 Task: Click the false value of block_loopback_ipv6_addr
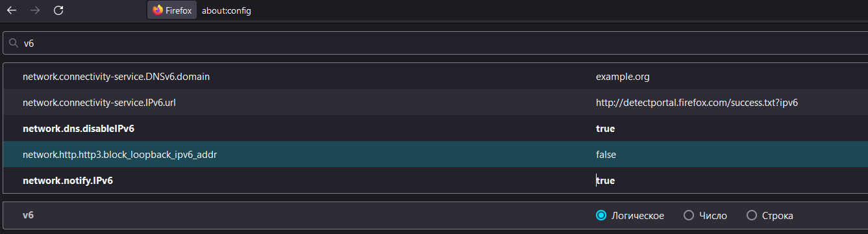(606, 155)
